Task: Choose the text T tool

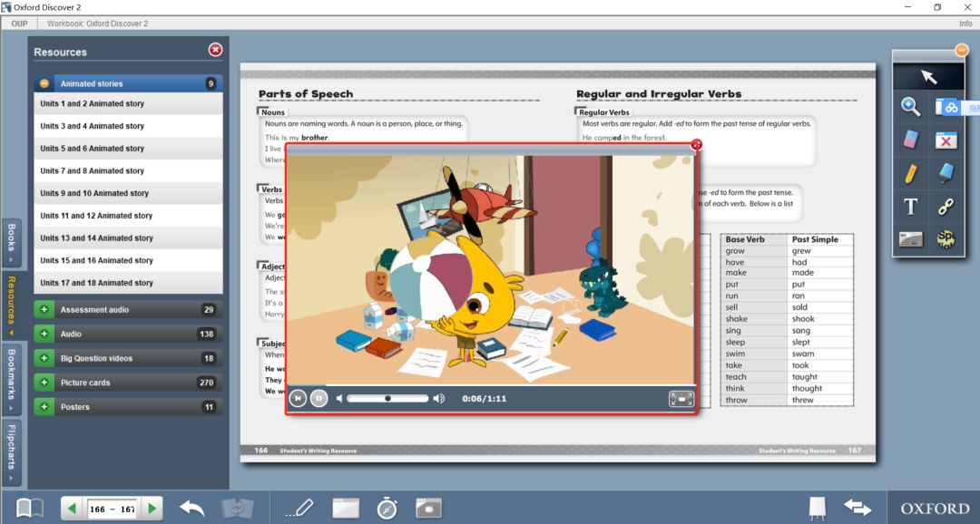Action: pos(911,206)
